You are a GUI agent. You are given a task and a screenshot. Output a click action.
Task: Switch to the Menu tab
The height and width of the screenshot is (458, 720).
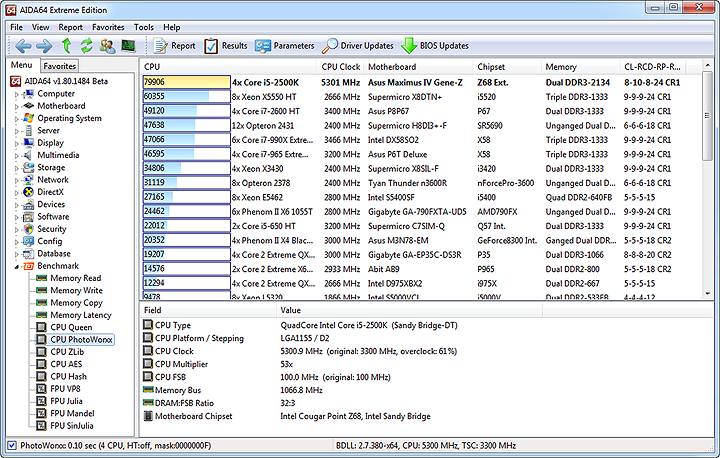(x=22, y=65)
